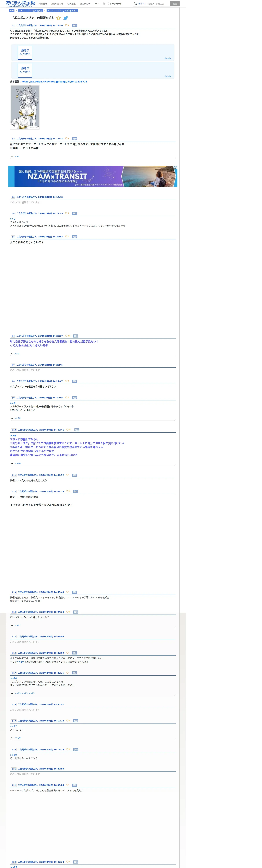This screenshot has width=262, height=868.
Task: Click the reply arrow icon under post 14
Action: 12,626
